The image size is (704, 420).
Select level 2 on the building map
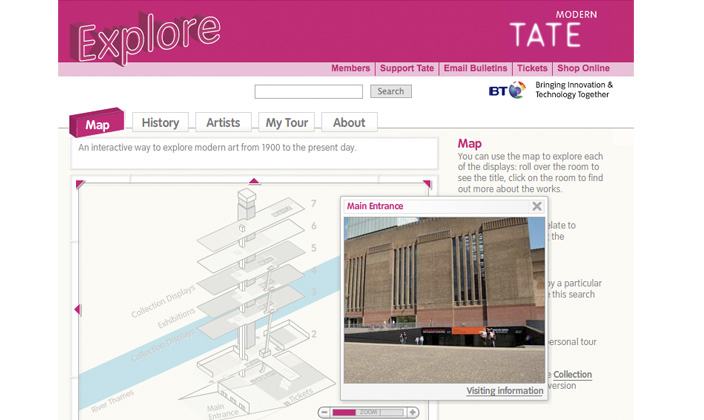tap(314, 334)
